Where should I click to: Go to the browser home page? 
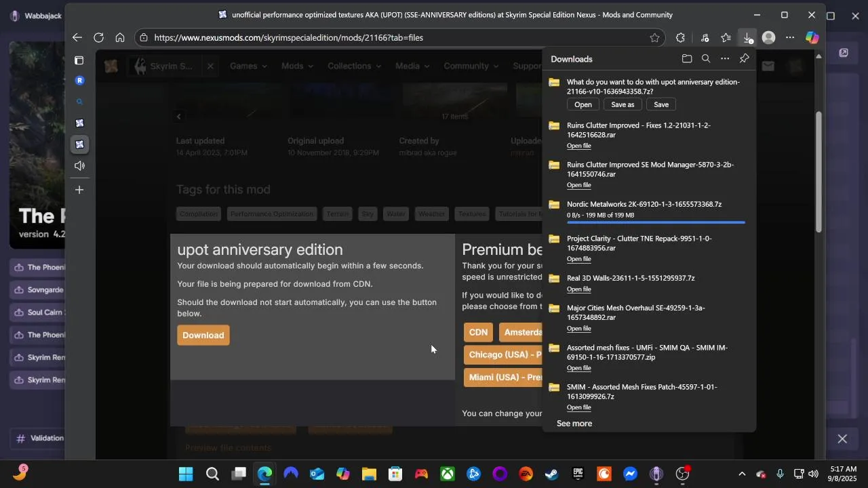[120, 38]
